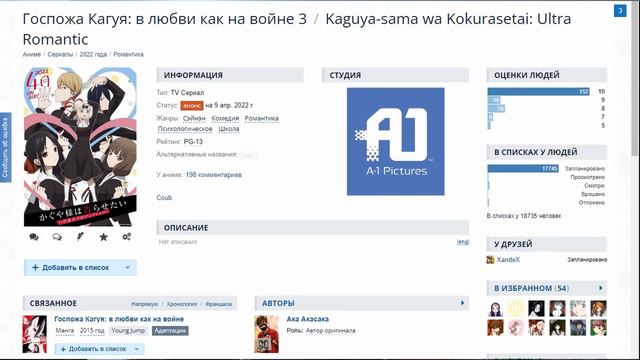
Task: Open XandeX friend profile link
Action: coord(508,260)
